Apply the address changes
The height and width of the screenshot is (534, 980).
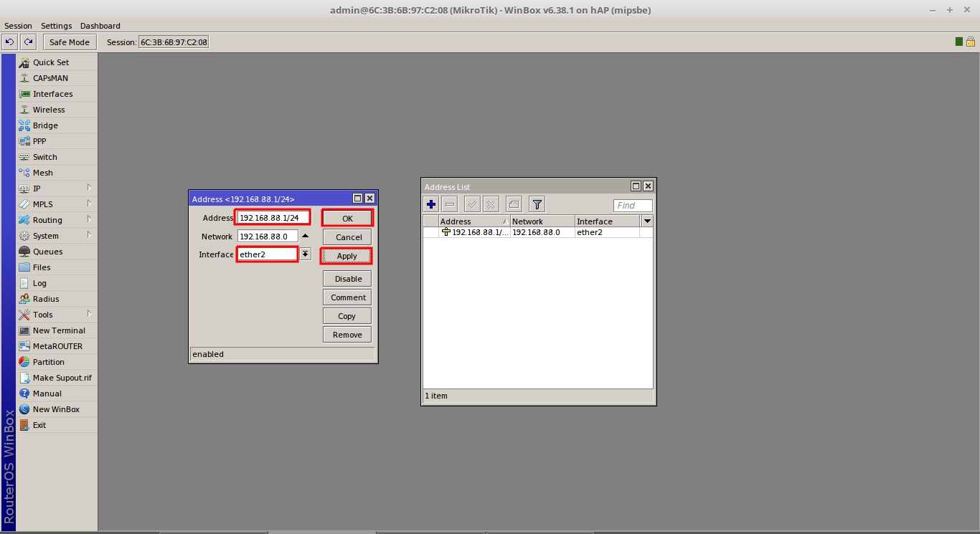[x=346, y=255]
